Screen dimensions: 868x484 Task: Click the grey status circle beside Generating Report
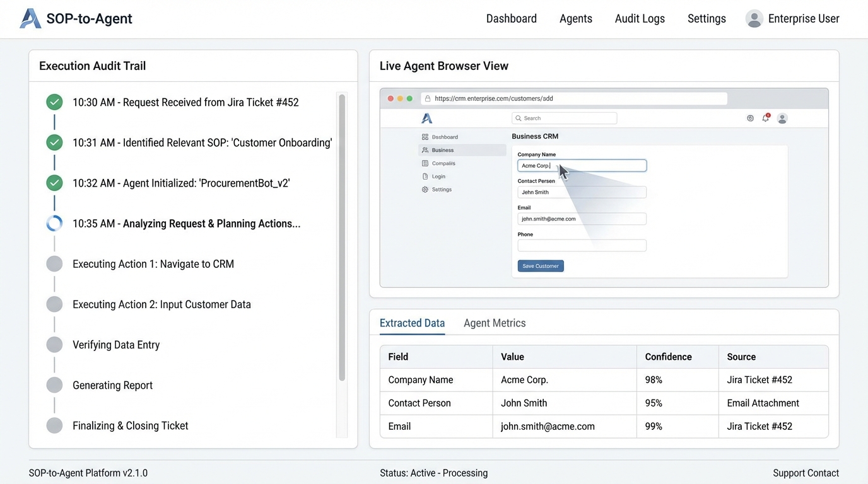click(55, 385)
